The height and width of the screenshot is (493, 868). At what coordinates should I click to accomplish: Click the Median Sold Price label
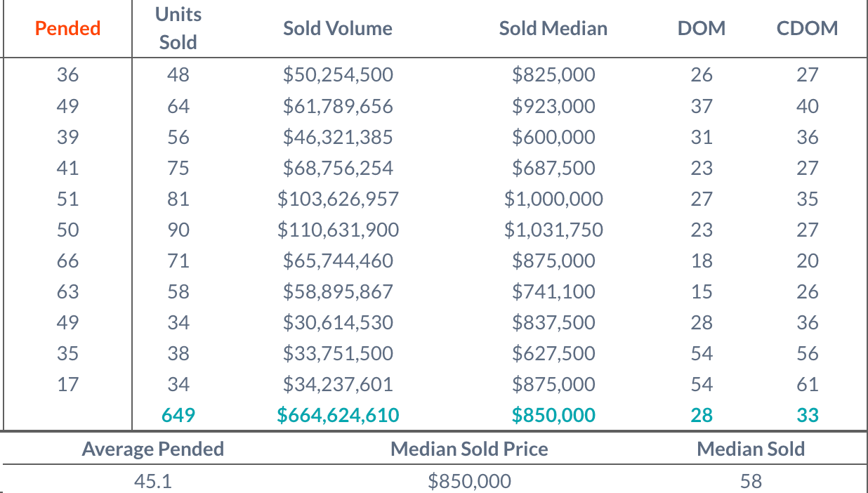pos(469,449)
